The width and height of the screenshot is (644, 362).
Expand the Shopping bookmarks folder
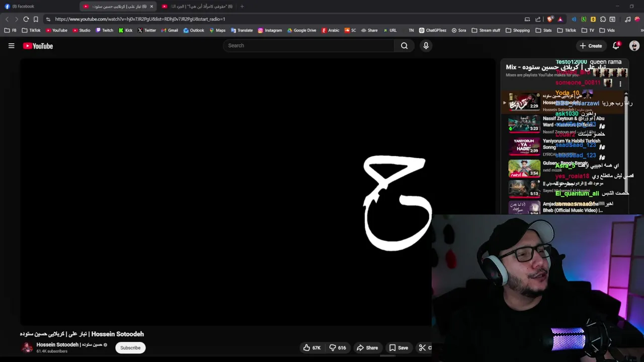tap(517, 30)
